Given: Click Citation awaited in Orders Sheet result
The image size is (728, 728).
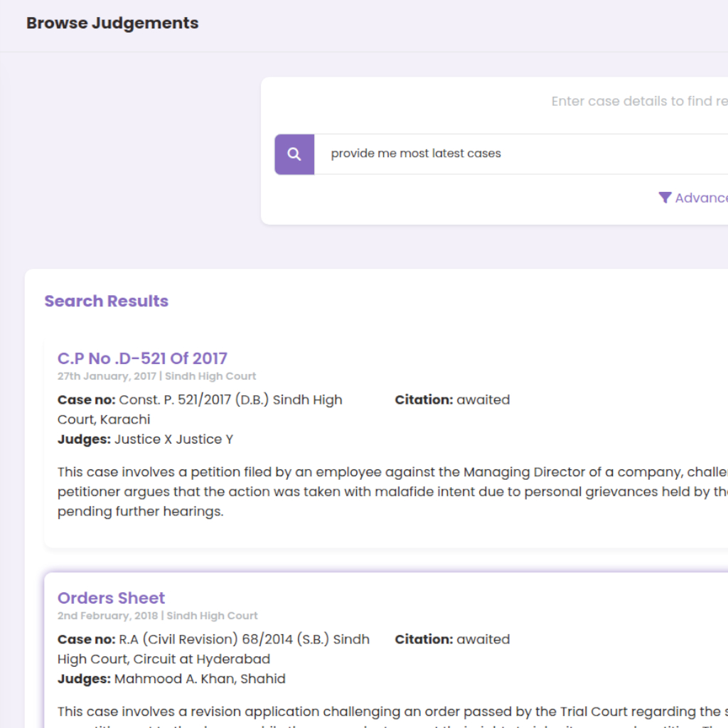Looking at the screenshot, I should click(452, 640).
